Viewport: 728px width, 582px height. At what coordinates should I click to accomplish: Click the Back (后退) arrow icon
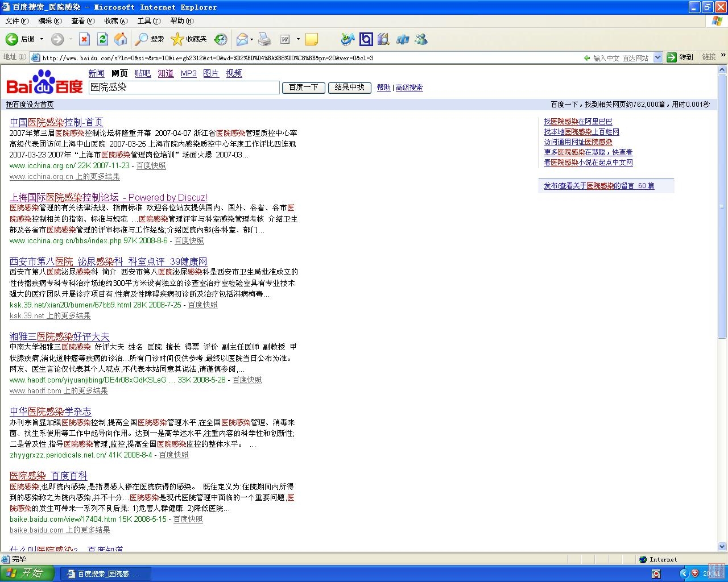click(11, 39)
